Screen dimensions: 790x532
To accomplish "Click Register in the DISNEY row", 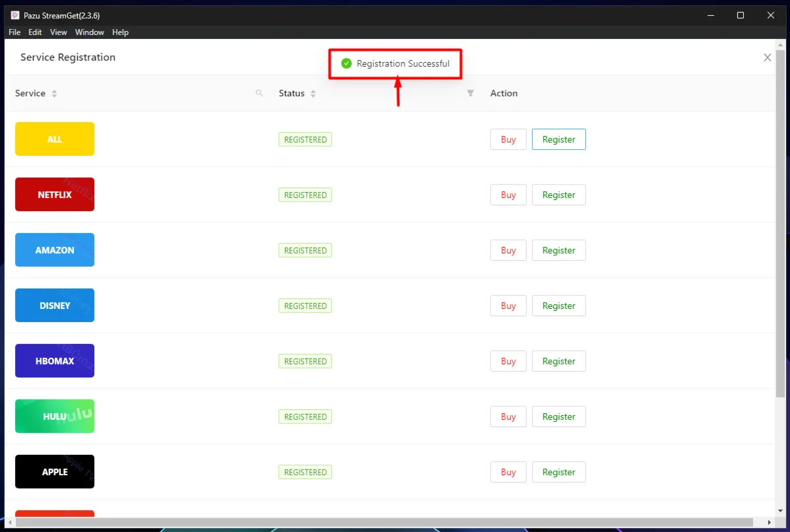I will tap(559, 306).
